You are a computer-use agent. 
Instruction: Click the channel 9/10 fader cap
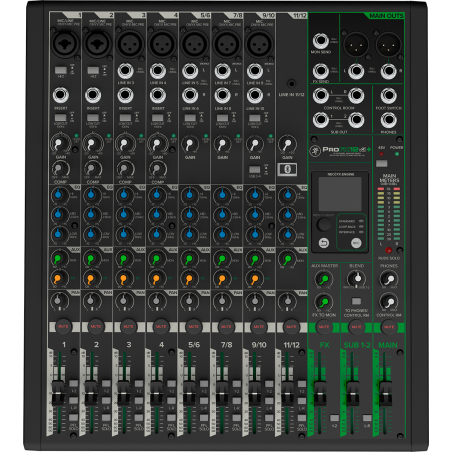pyautogui.click(x=254, y=393)
